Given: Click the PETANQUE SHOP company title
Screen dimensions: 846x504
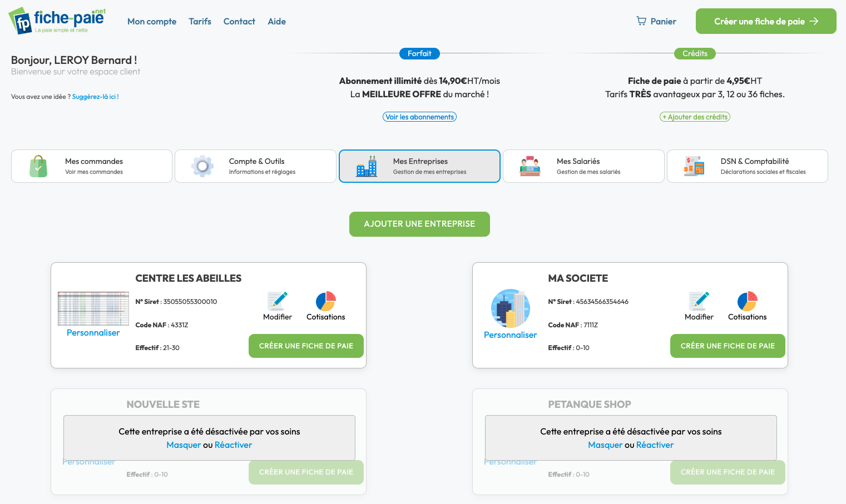Looking at the screenshot, I should click(590, 405).
